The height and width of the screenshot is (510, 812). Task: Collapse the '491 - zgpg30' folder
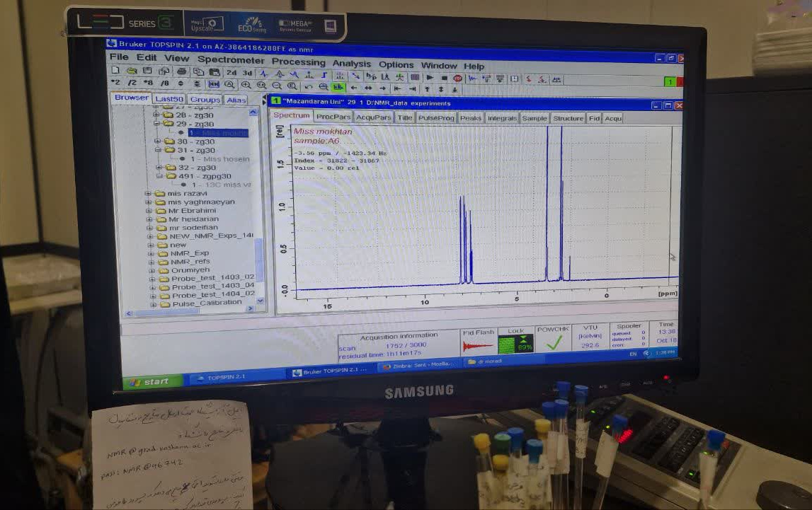(160, 176)
